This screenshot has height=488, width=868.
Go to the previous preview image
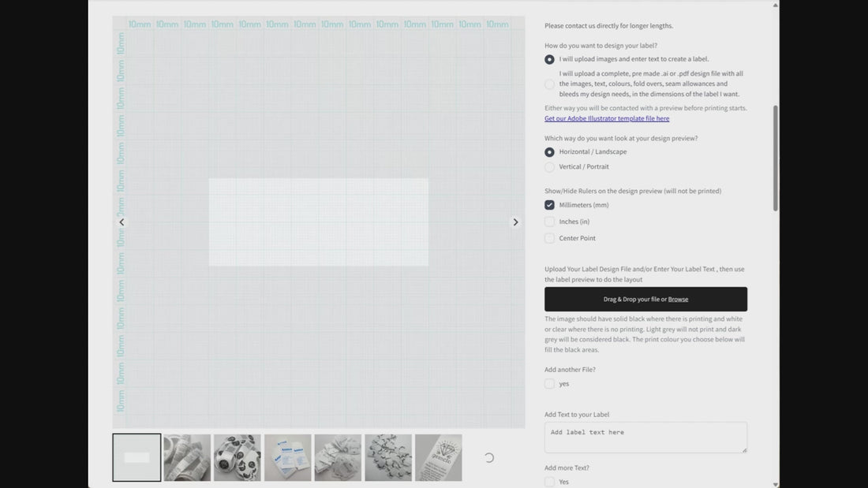point(122,222)
